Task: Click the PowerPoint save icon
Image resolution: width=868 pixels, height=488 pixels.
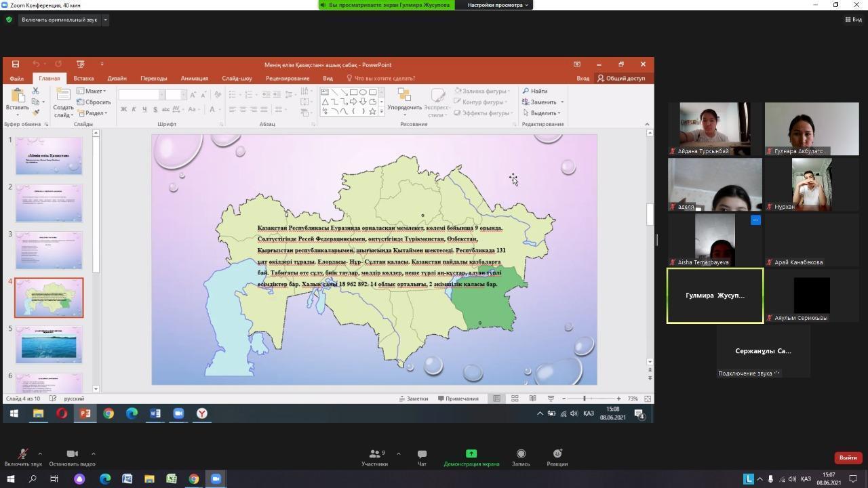Action: (16, 64)
